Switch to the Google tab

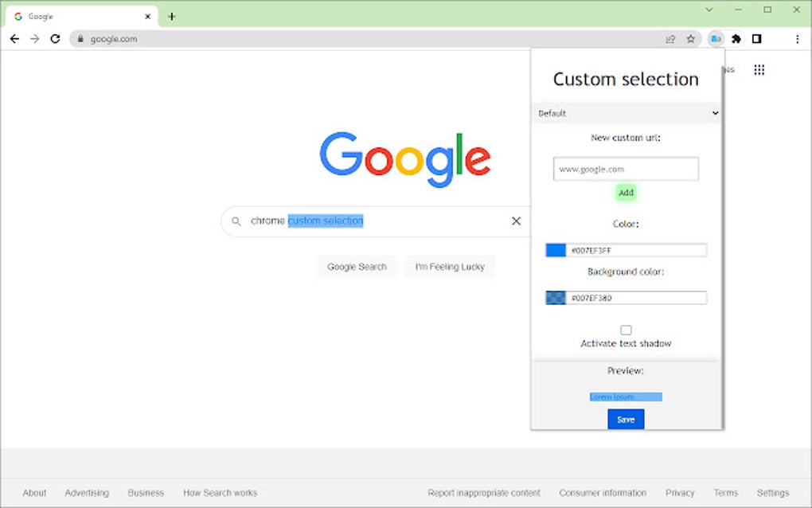pyautogui.click(x=80, y=15)
